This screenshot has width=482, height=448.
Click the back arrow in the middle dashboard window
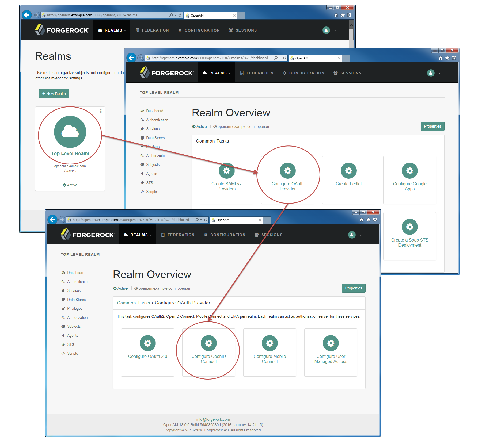click(131, 58)
